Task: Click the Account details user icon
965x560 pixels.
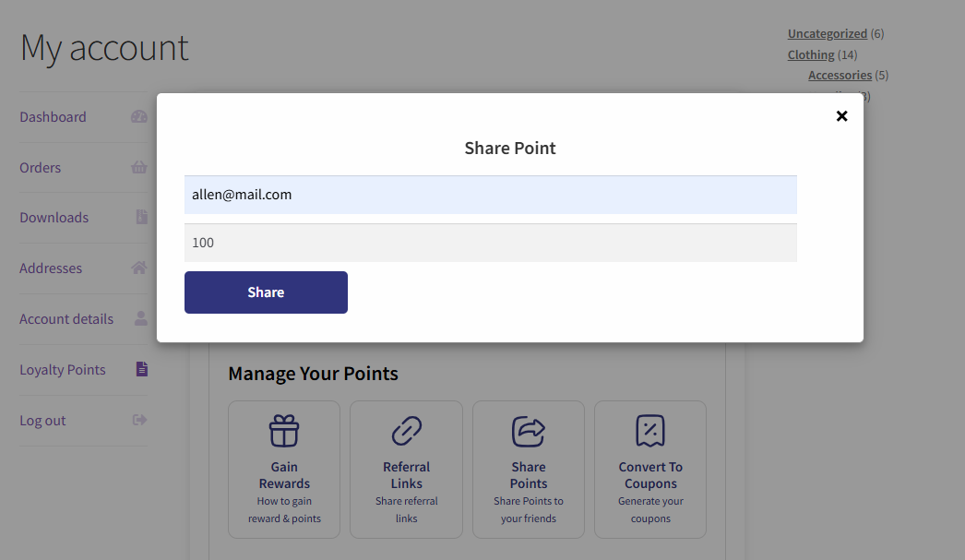Action: pyautogui.click(x=141, y=319)
